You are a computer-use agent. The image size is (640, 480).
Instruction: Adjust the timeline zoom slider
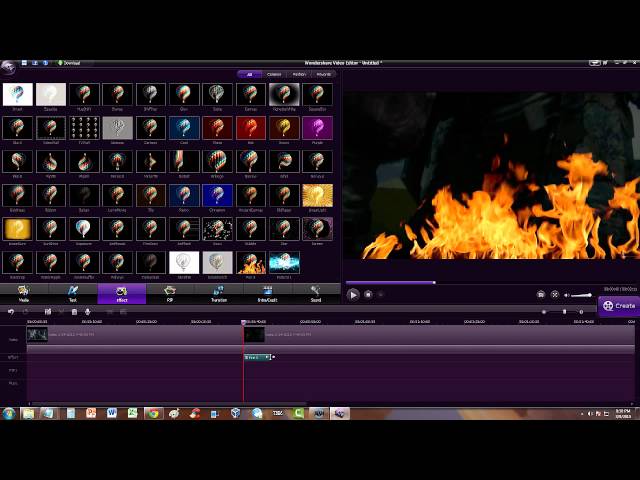click(x=562, y=312)
